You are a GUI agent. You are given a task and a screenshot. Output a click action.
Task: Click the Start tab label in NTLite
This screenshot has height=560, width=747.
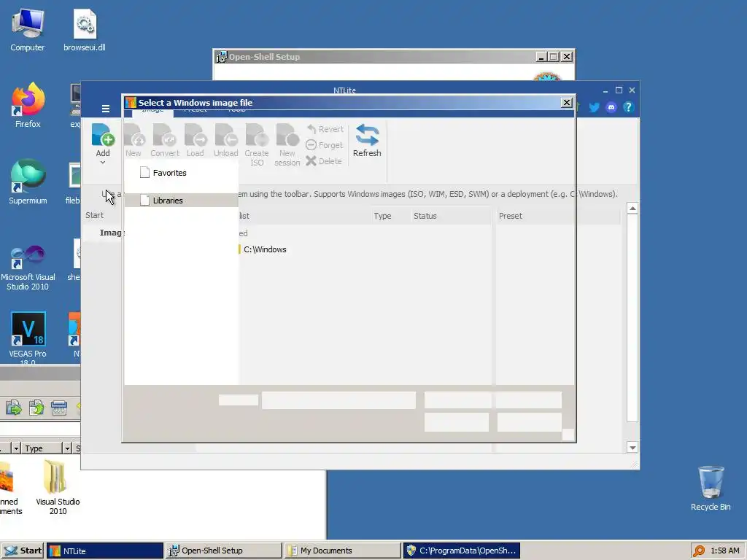pyautogui.click(x=94, y=215)
